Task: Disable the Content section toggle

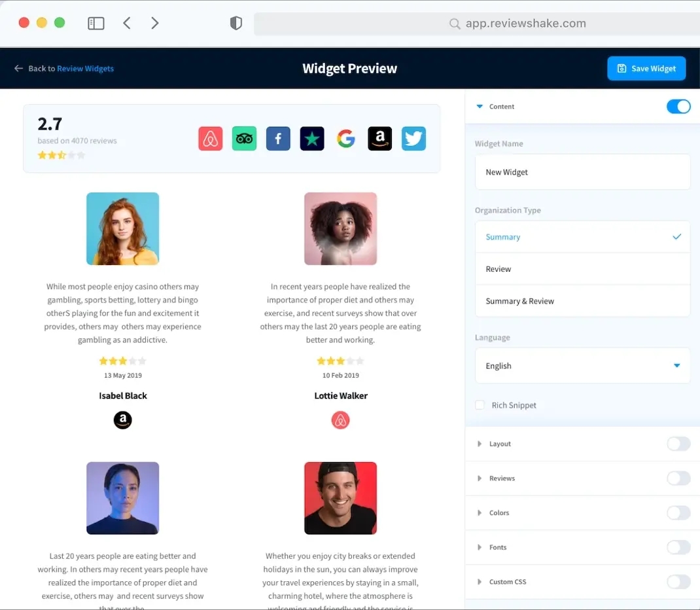Action: (678, 107)
